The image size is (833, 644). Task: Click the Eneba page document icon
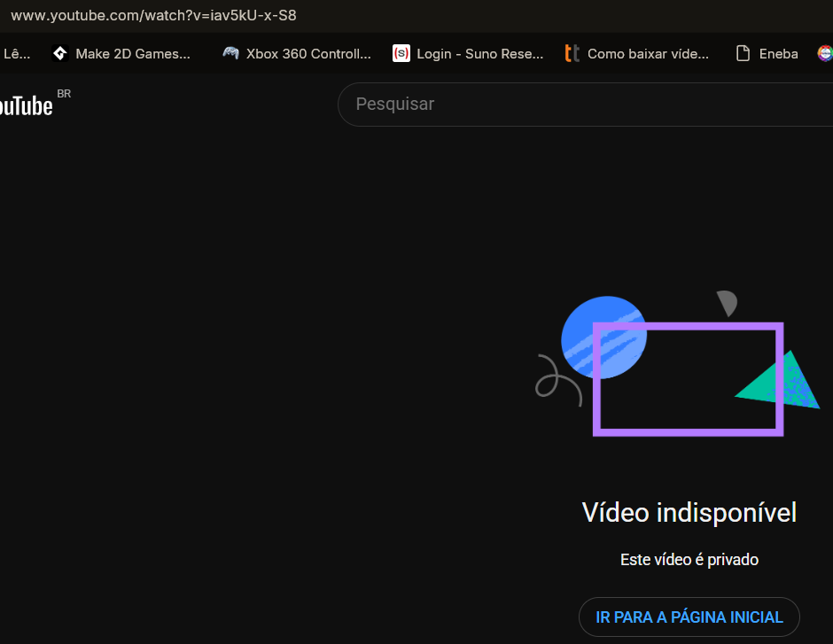click(x=743, y=54)
